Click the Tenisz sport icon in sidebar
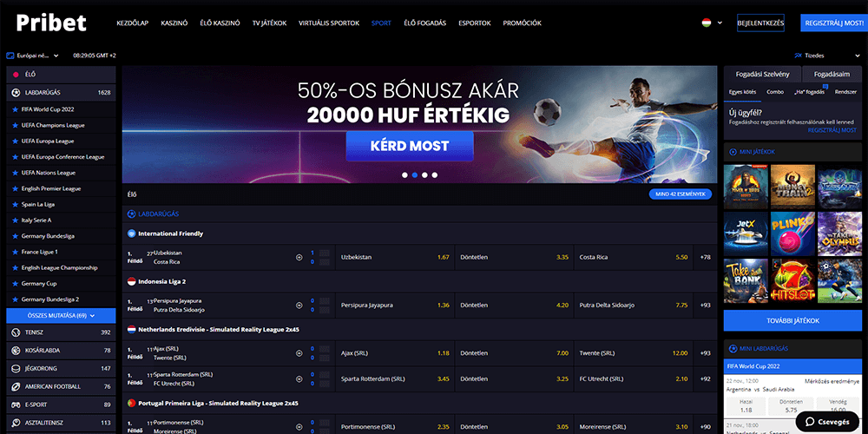The image size is (868, 434). pyautogui.click(x=16, y=332)
